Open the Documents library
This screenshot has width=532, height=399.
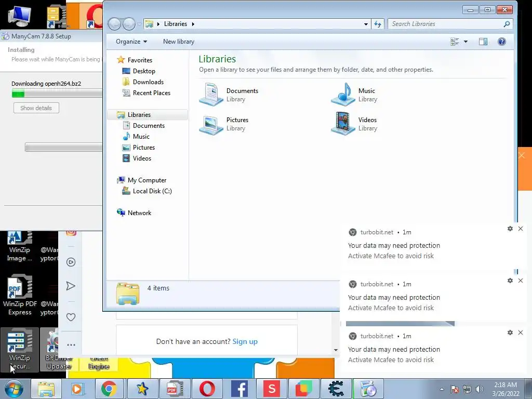click(x=229, y=95)
